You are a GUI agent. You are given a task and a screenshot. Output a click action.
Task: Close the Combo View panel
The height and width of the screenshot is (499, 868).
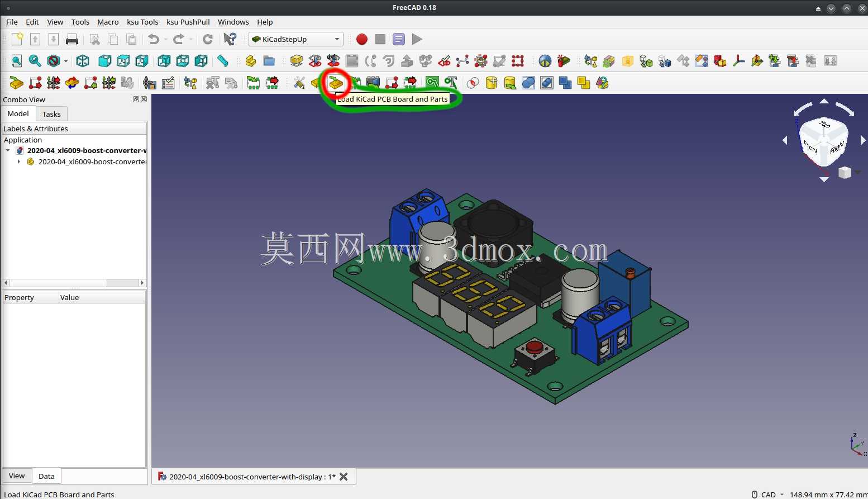[144, 99]
